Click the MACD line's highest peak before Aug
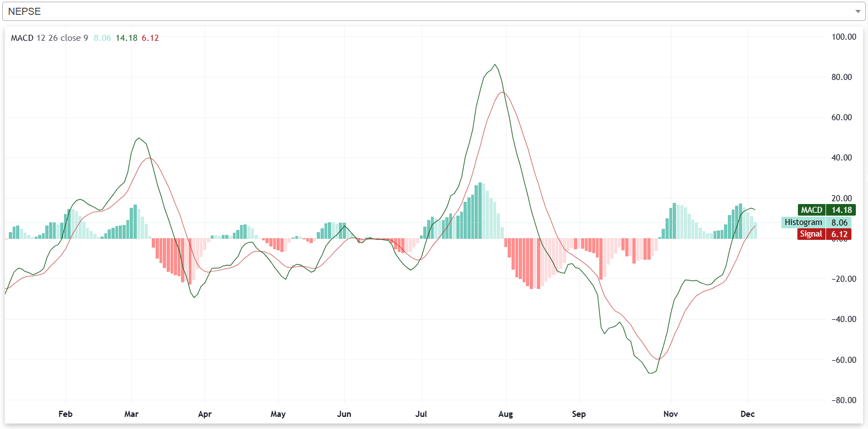This screenshot has height=429, width=868. point(495,65)
